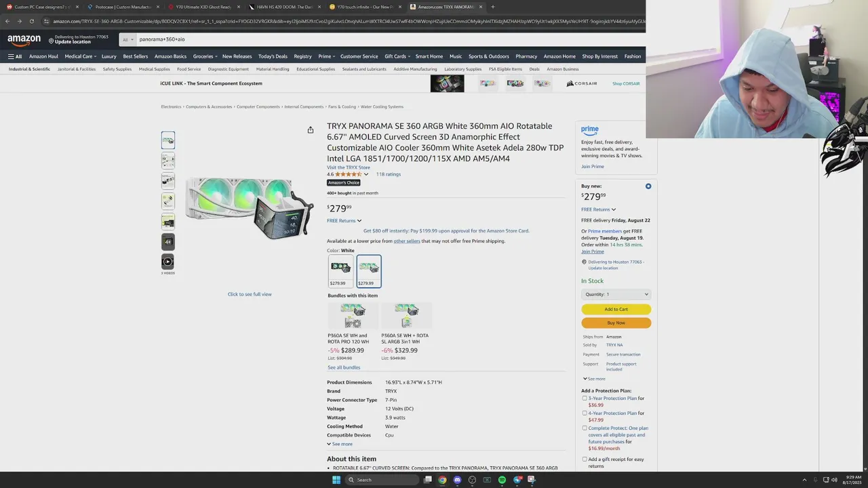Open the Gift Cards dropdown
The image size is (868, 488).
point(397,56)
